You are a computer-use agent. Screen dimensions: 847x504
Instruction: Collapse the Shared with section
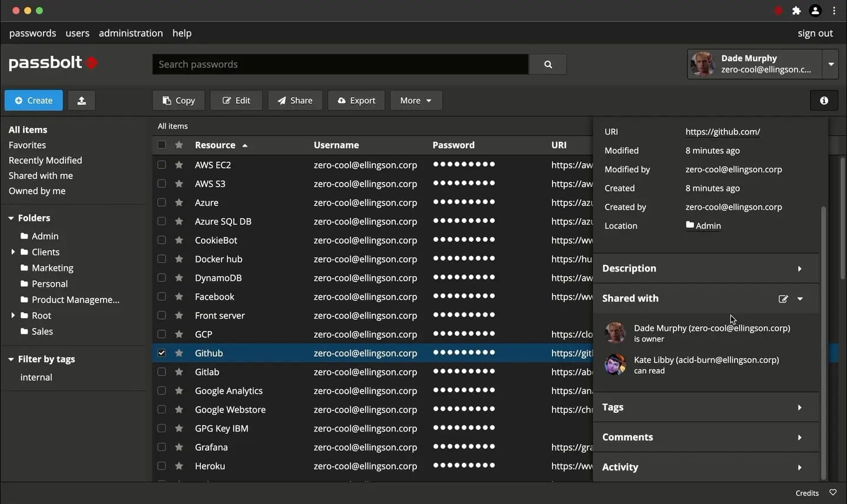click(x=800, y=299)
